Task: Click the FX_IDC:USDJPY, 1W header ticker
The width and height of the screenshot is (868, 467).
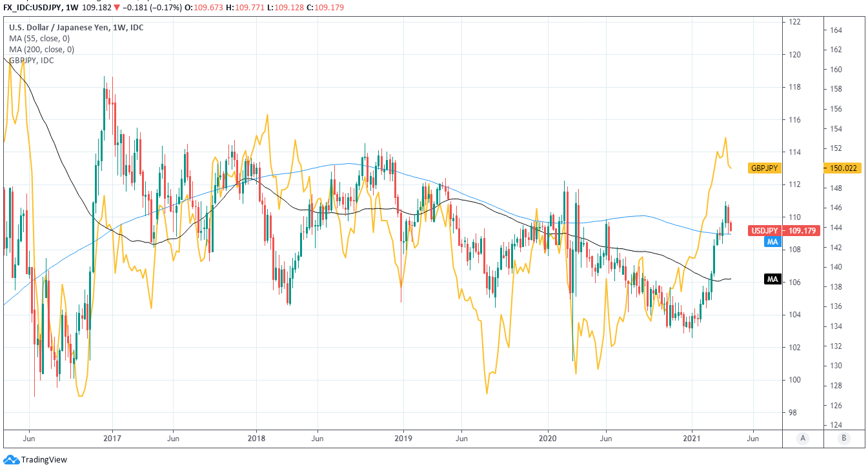Action: pos(44,6)
